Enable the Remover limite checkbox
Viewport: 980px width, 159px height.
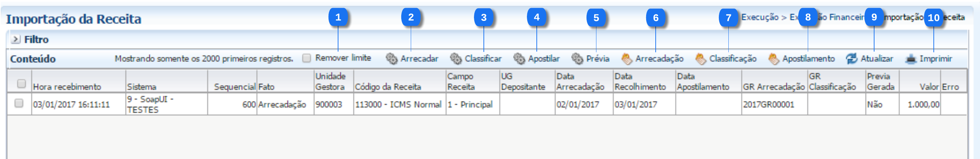pos(307,58)
